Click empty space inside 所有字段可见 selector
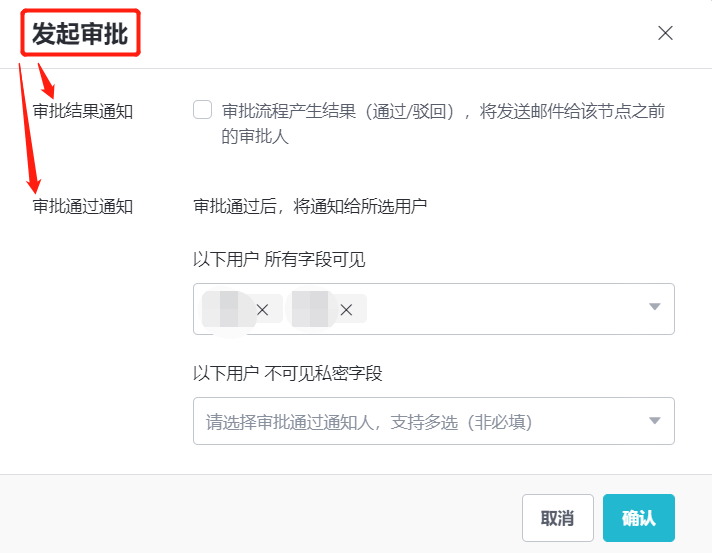This screenshot has width=712, height=553. [500, 309]
